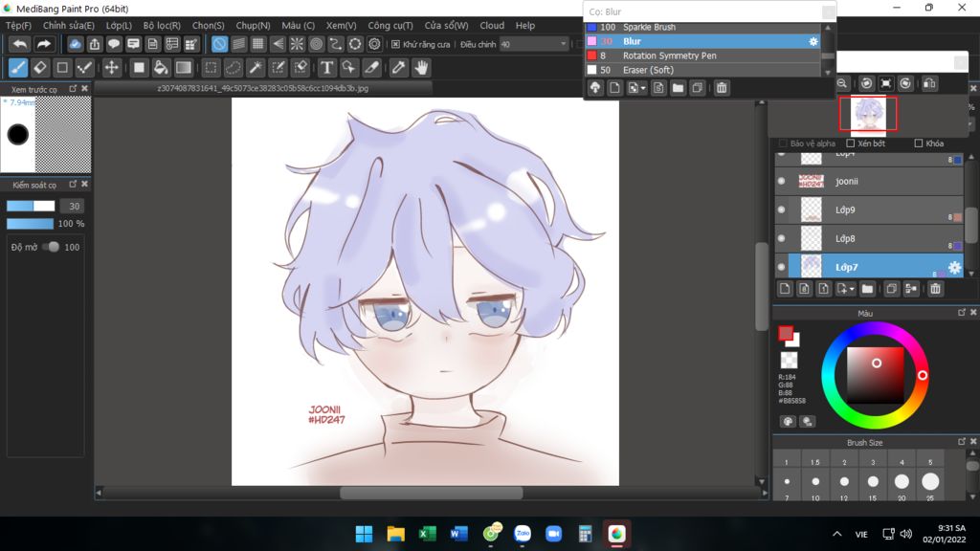Expand add-brush dropdown arrow in brush panel

point(643,89)
